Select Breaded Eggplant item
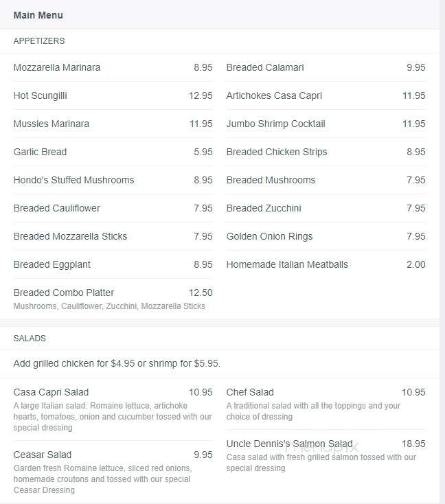Viewport: 445px width, 504px height. (x=113, y=264)
